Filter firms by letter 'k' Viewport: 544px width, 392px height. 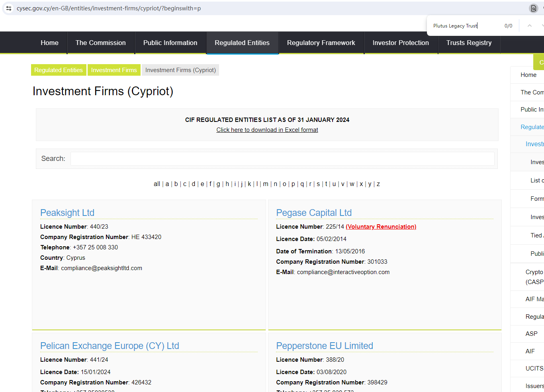pyautogui.click(x=249, y=184)
